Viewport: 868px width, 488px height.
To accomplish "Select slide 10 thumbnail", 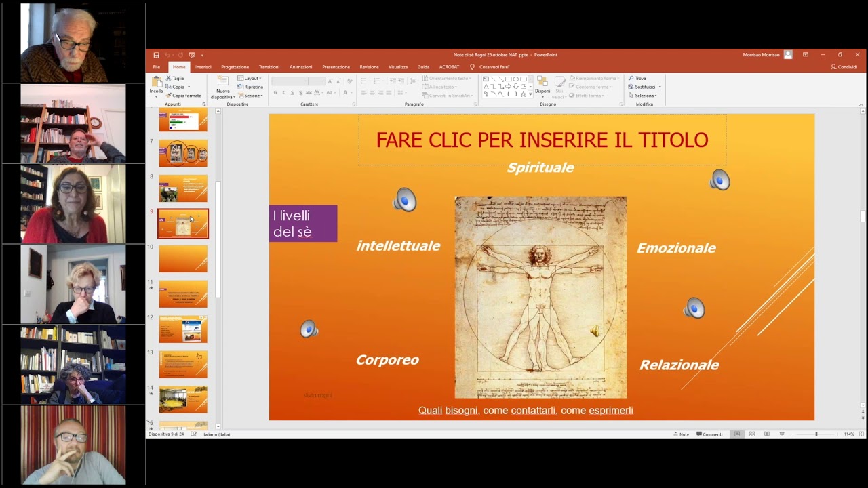I will pos(183,259).
